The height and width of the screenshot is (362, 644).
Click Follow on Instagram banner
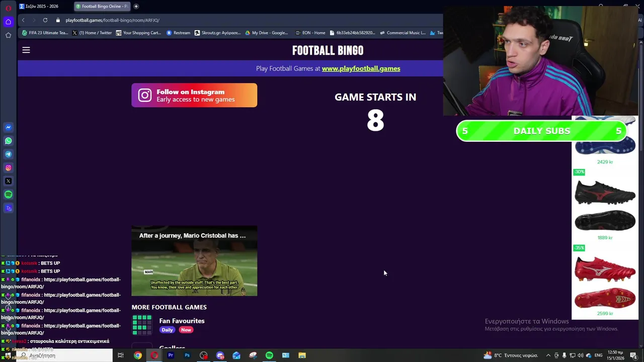click(x=194, y=95)
